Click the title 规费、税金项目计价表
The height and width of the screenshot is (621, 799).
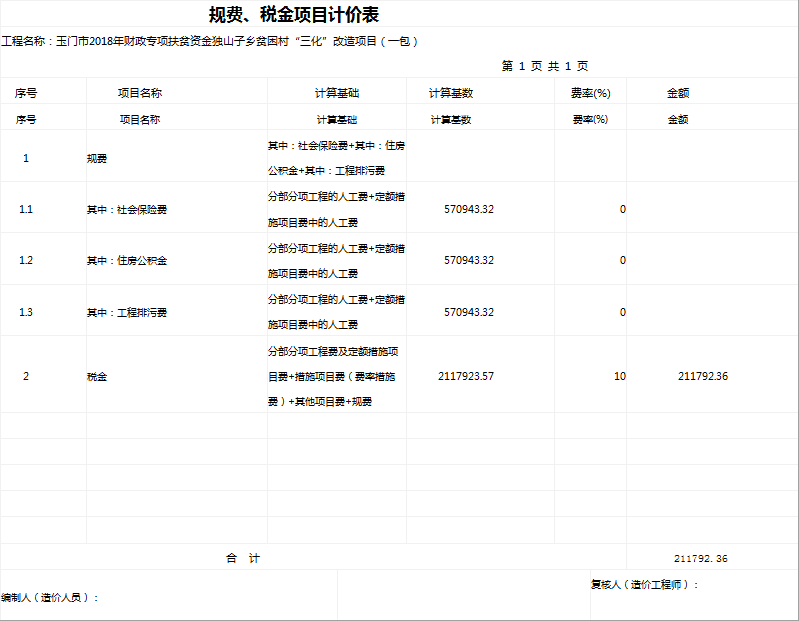click(x=294, y=15)
